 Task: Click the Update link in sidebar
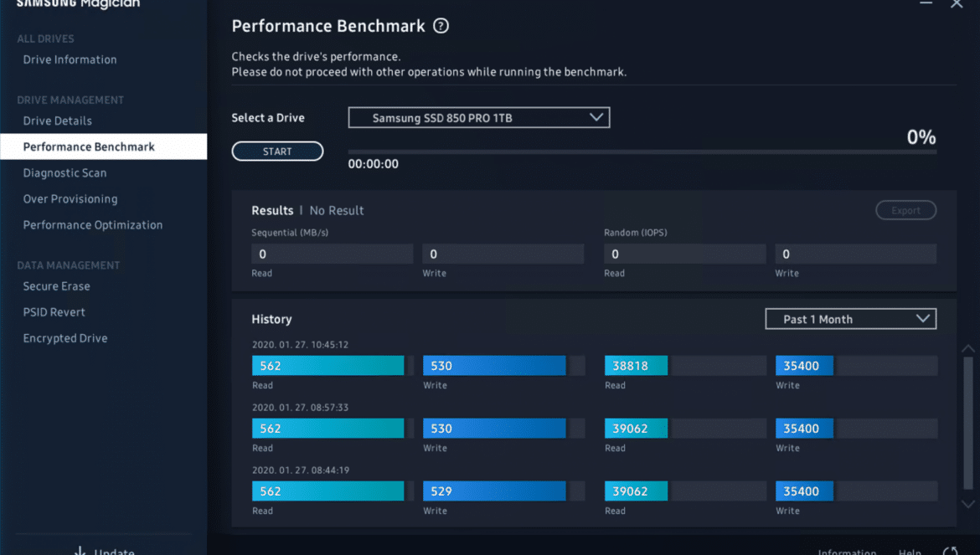[115, 552]
